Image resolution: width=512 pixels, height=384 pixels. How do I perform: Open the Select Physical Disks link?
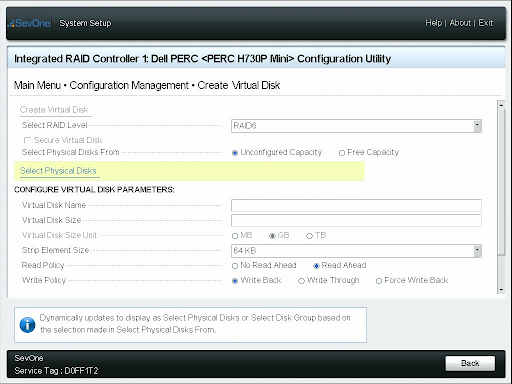tap(58, 171)
